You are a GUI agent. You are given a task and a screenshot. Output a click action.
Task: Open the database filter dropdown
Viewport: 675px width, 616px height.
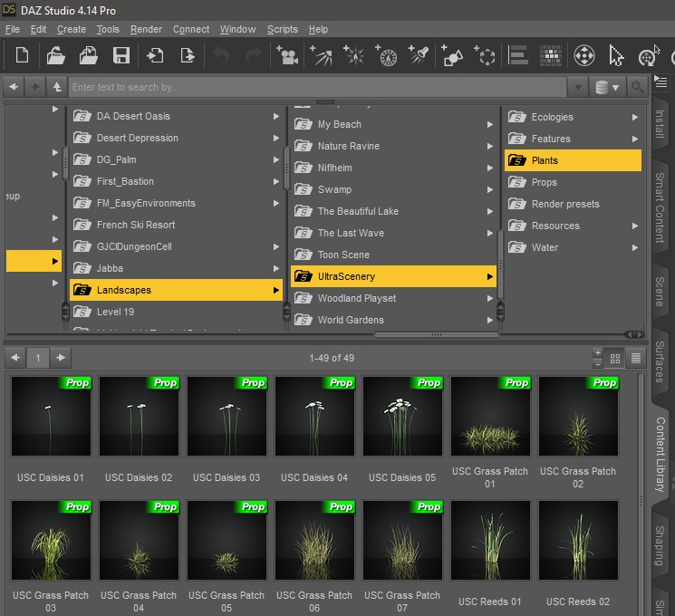click(607, 87)
